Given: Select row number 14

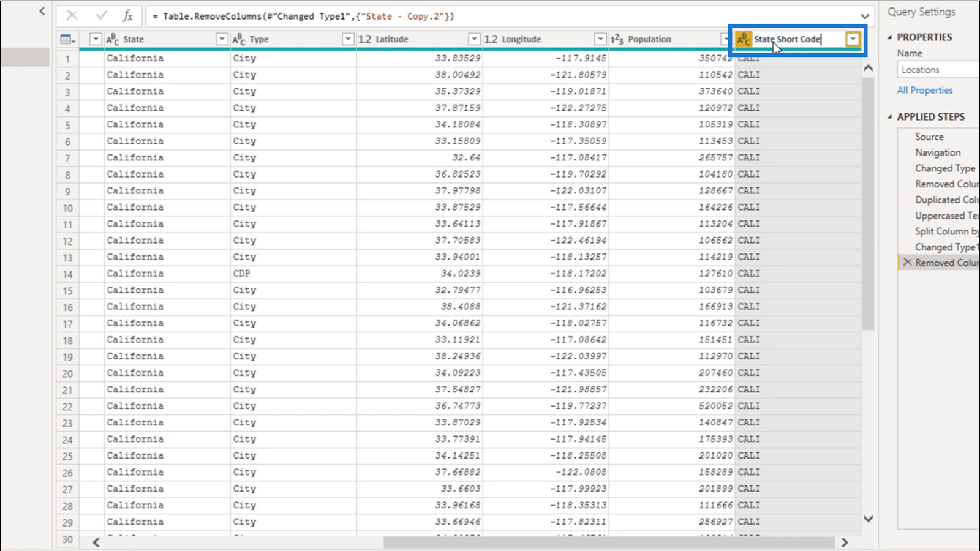Looking at the screenshot, I should pos(67,274).
